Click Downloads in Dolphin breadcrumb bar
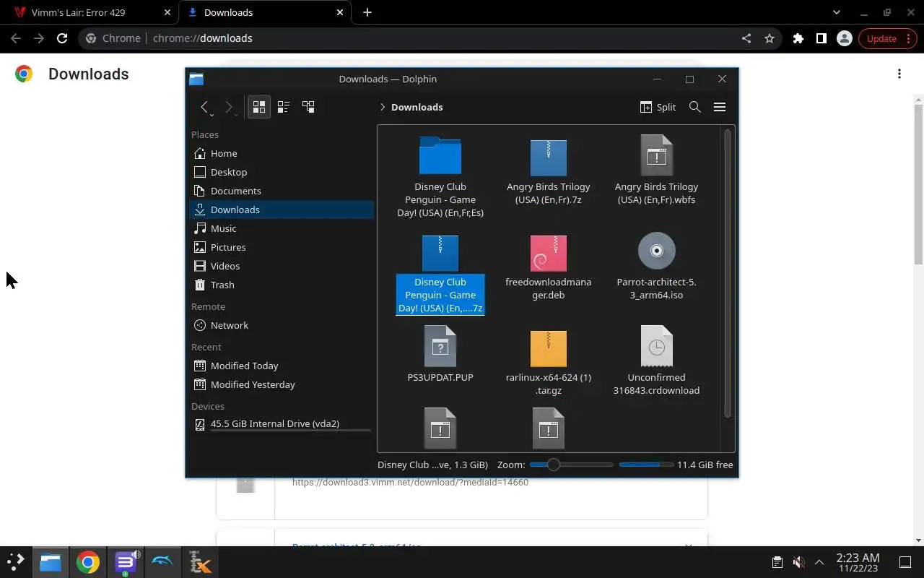The height and width of the screenshot is (578, 924). [x=417, y=107]
